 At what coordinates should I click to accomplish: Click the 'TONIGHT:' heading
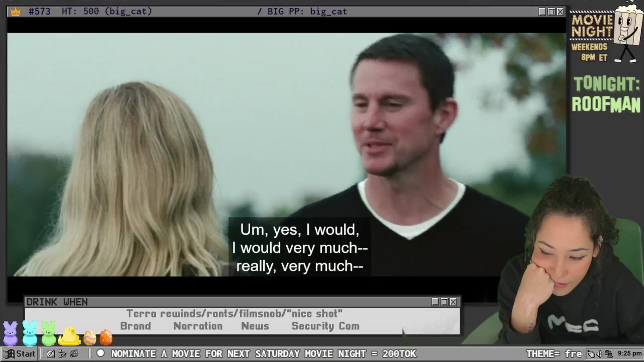point(606,84)
